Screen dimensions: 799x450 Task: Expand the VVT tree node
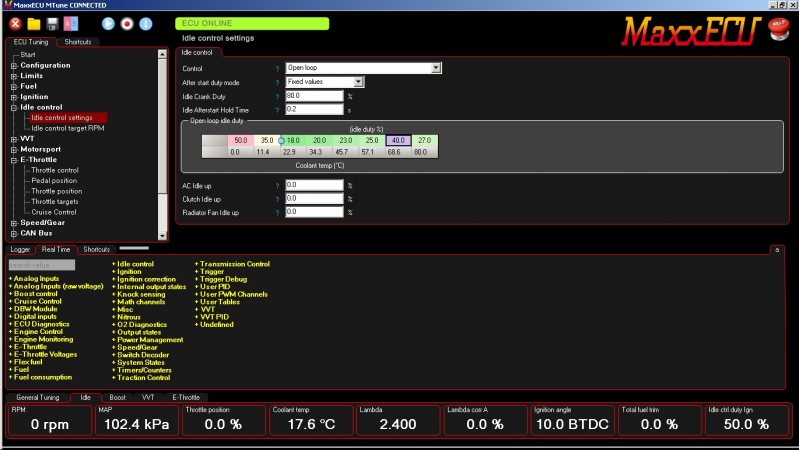point(14,139)
